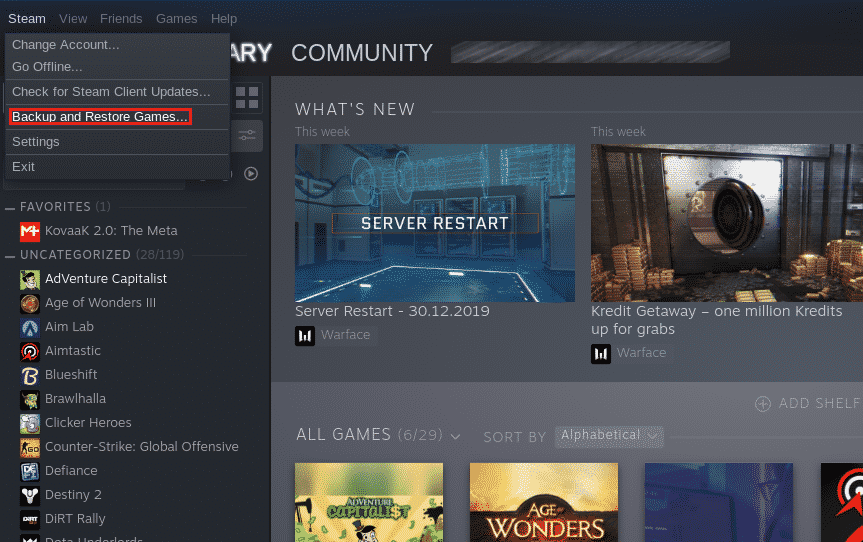
Task: Open the Server Restart news image
Action: 435,223
